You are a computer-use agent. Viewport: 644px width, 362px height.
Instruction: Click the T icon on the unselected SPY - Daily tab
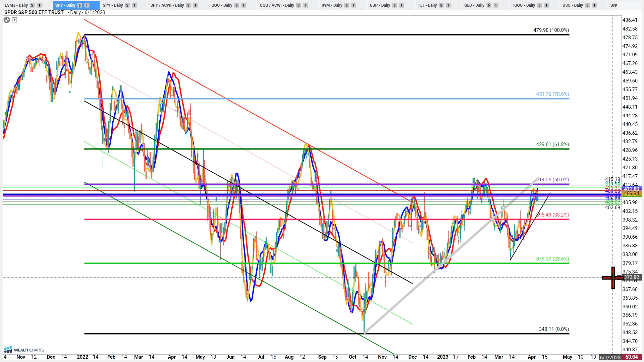[134, 5]
